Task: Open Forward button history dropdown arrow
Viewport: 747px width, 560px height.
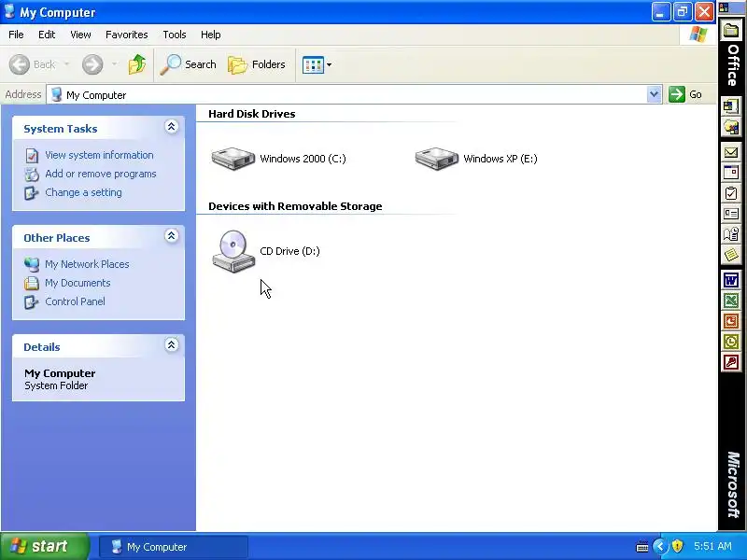Action: point(114,64)
